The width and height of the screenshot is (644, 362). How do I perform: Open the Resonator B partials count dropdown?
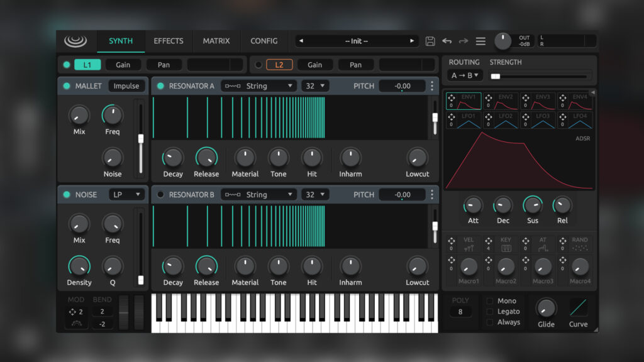[x=314, y=194]
